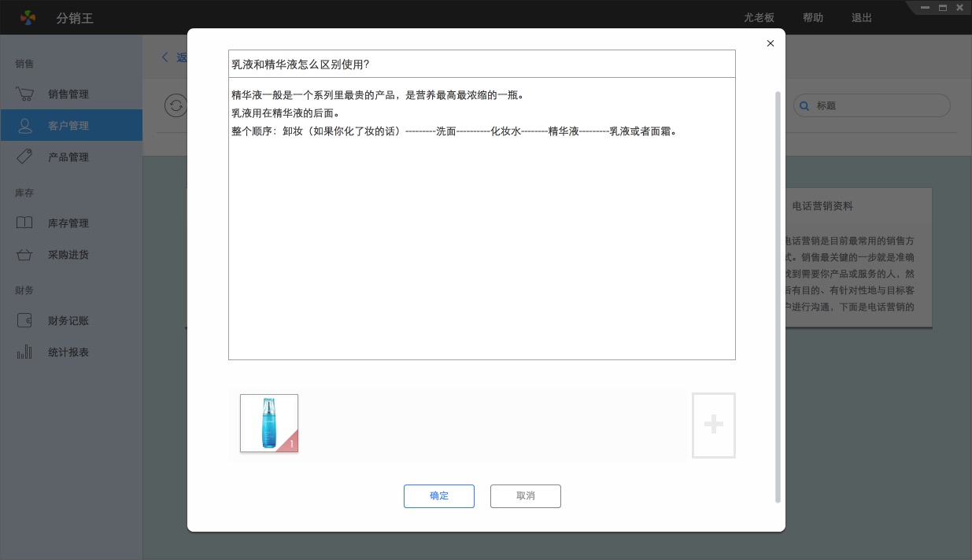Click the title field 乳液和精华液怎么区别使用
972x560 pixels.
point(482,64)
